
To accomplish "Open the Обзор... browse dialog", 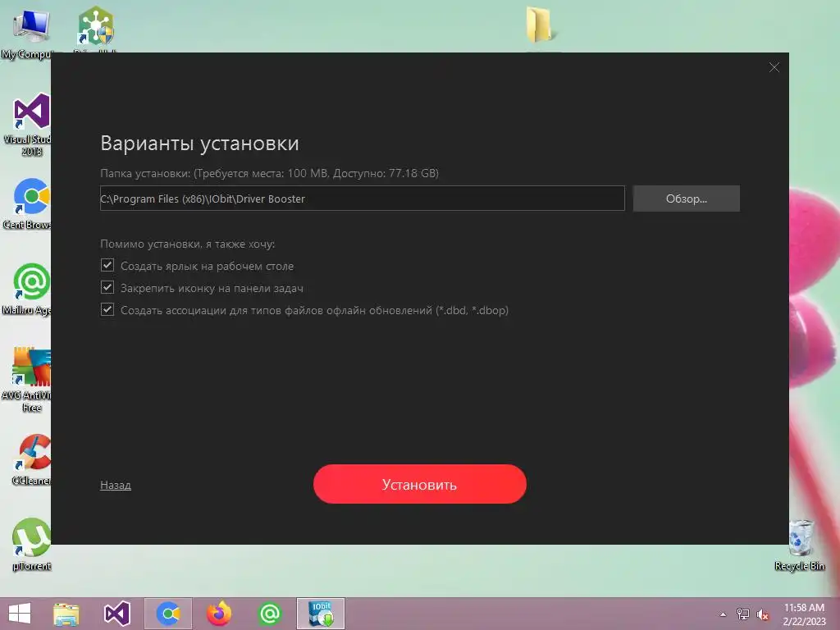I will (687, 199).
